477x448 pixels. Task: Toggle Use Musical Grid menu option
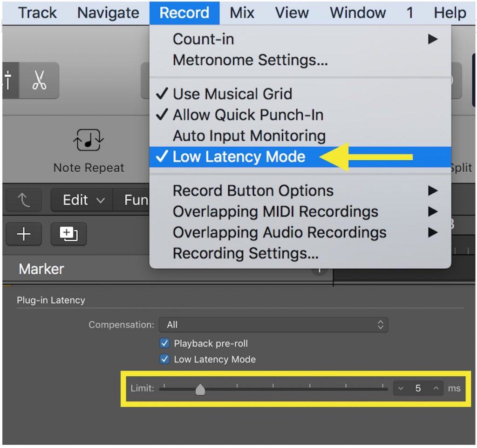tap(300, 94)
